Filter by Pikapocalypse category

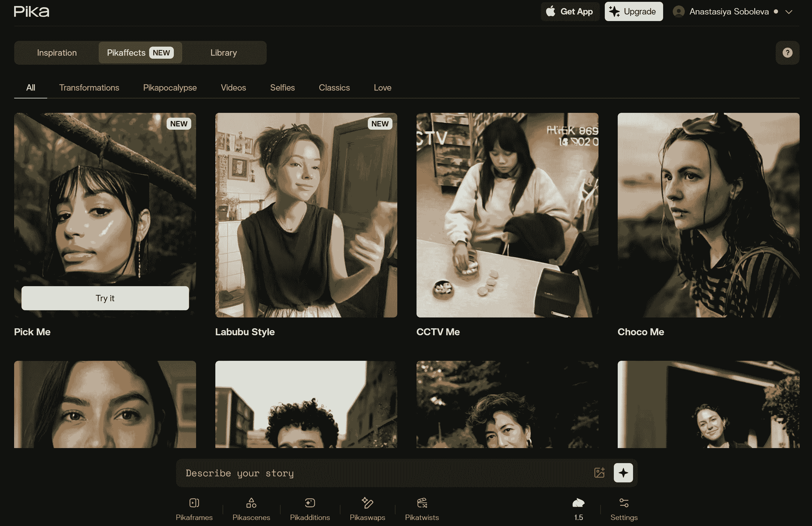(x=170, y=88)
